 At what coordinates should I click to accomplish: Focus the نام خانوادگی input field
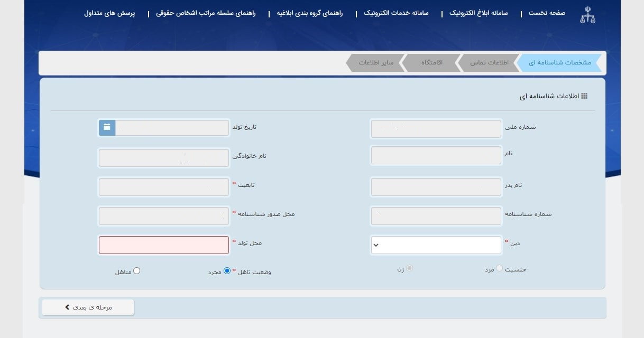(x=164, y=158)
